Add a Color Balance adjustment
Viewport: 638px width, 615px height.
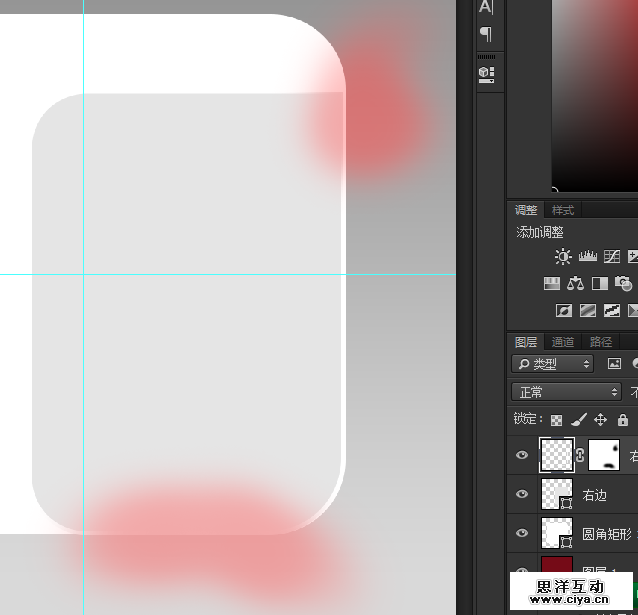tap(575, 284)
